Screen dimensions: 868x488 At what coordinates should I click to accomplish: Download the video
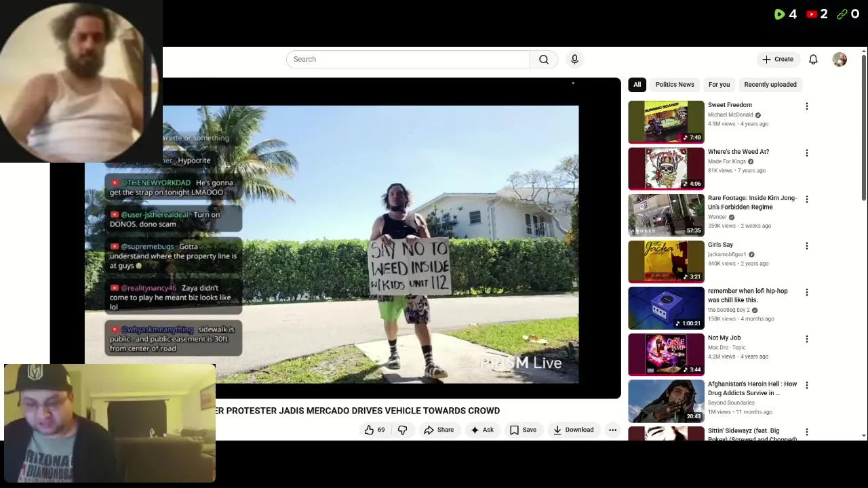(x=573, y=430)
